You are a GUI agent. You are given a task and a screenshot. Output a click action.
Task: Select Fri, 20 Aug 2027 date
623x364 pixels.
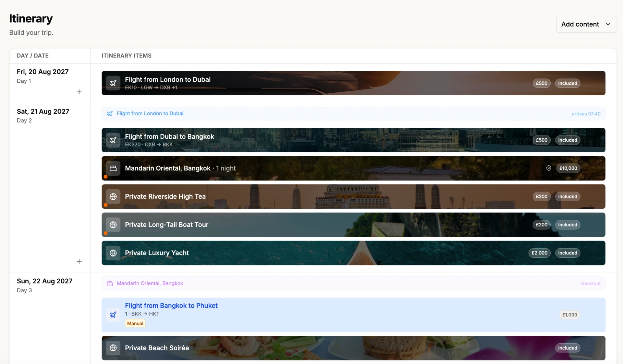point(43,72)
